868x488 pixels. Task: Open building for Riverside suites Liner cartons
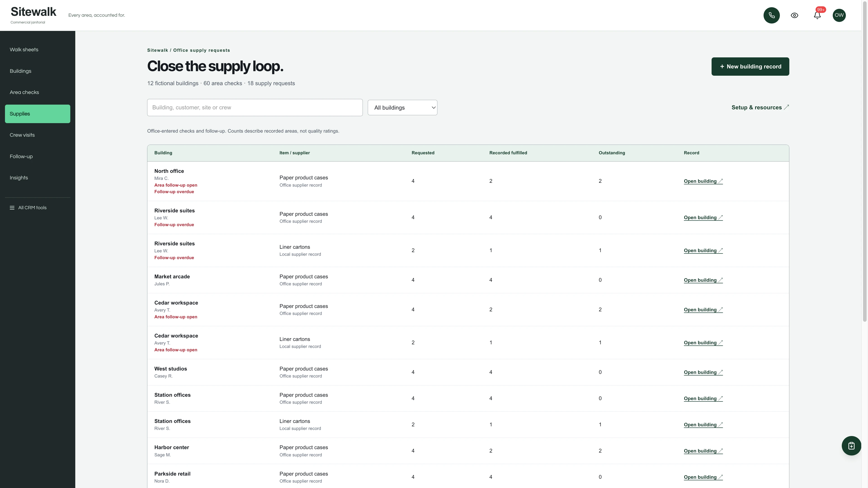tap(703, 251)
